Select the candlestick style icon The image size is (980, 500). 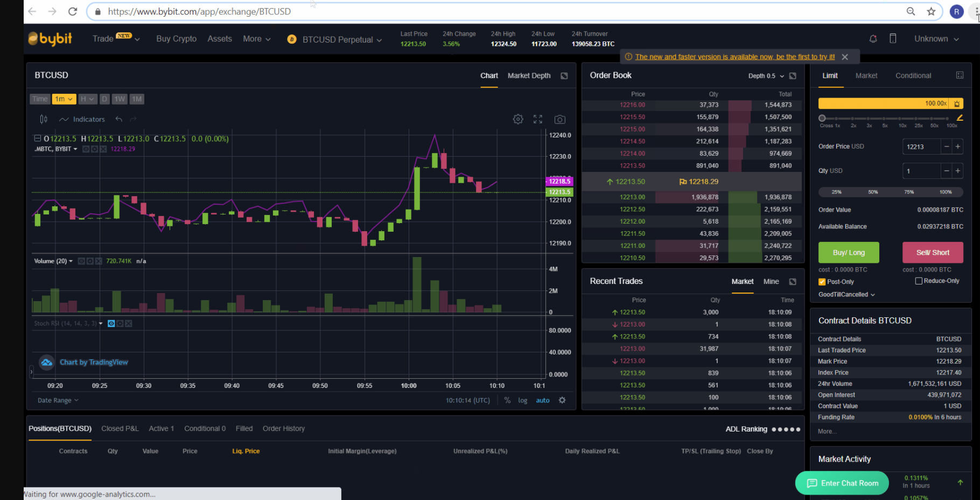click(x=43, y=119)
